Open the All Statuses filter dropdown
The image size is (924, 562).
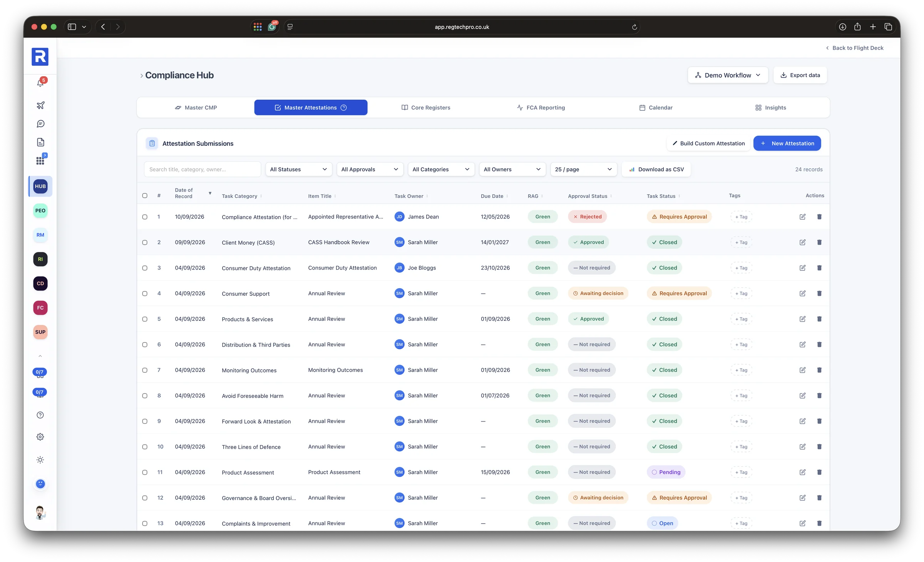coord(299,169)
